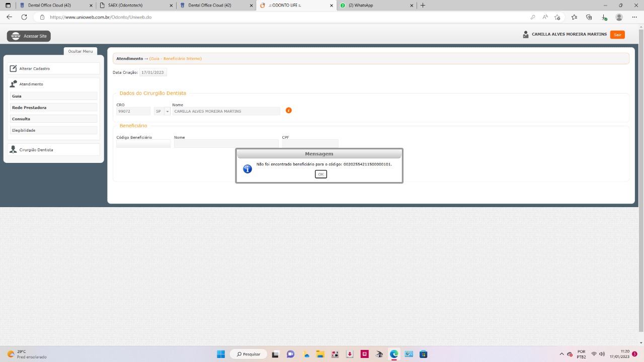Open Microsoft Store from the taskbar
The image size is (644, 362).
(424, 354)
